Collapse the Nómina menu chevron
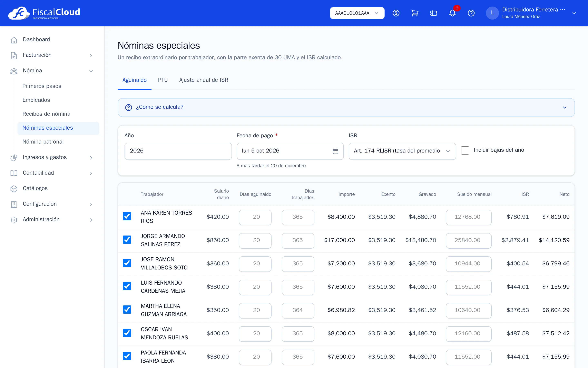The image size is (588, 368). pos(91,71)
